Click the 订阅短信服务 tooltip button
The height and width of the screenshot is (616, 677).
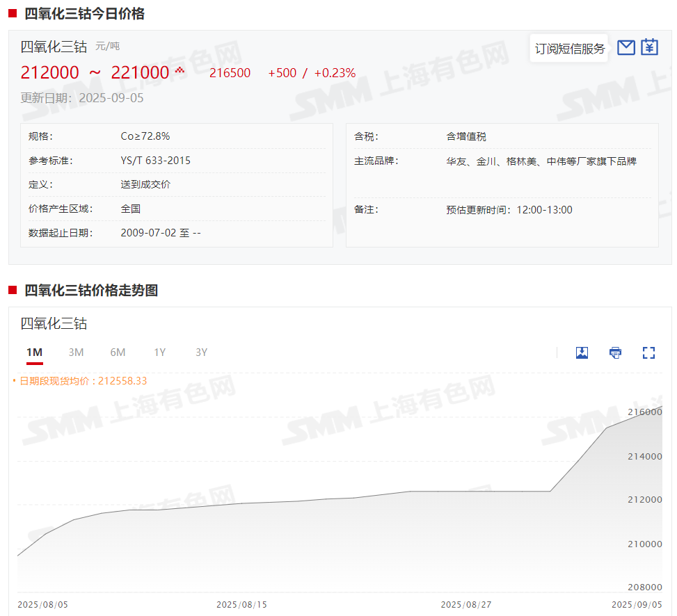[x=569, y=49]
